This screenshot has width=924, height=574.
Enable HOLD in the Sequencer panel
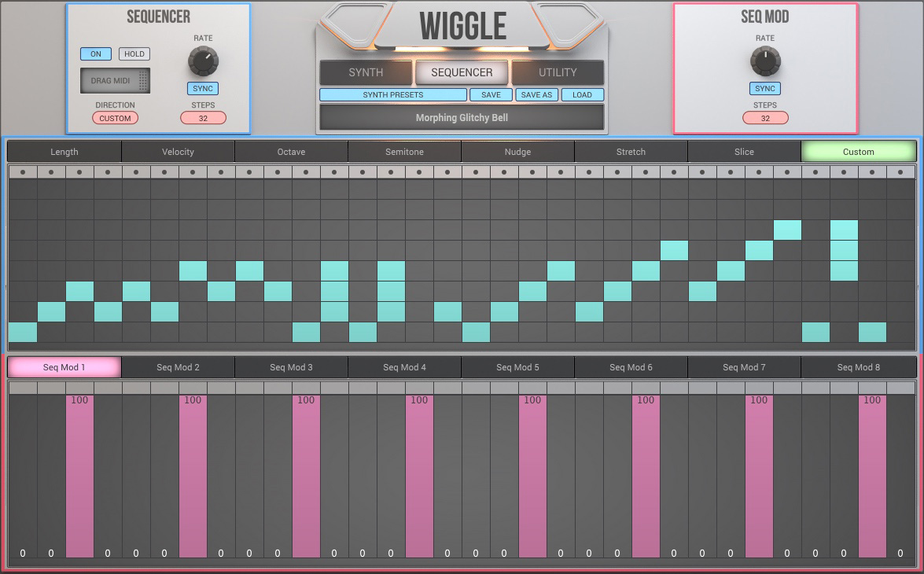(134, 53)
